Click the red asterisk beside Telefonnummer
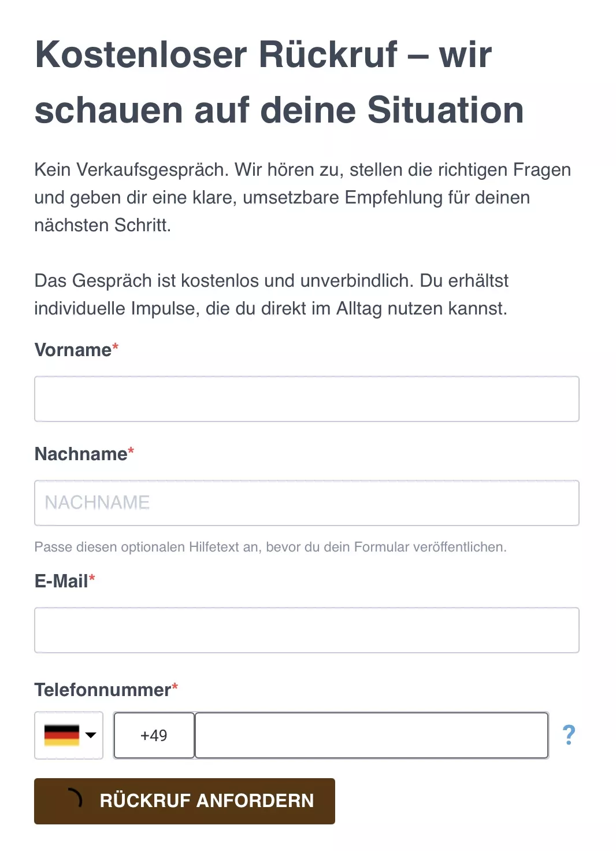This screenshot has width=616, height=851. [175, 687]
